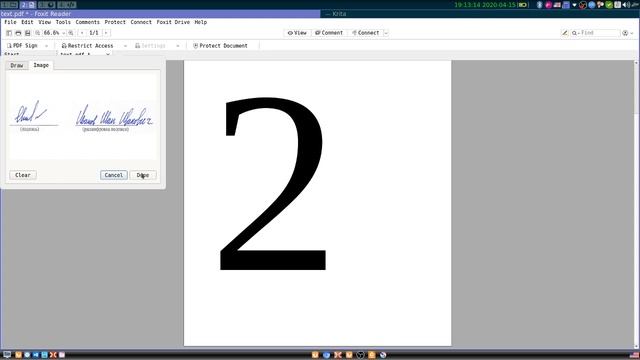The image size is (640, 360).
Task: Toggle the navigation panel icon
Action: [x=9, y=33]
